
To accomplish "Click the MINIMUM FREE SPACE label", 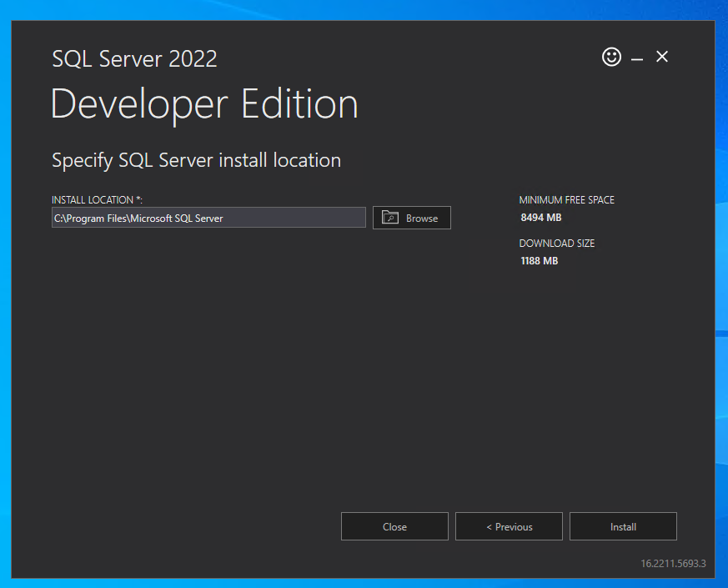I will (566, 200).
